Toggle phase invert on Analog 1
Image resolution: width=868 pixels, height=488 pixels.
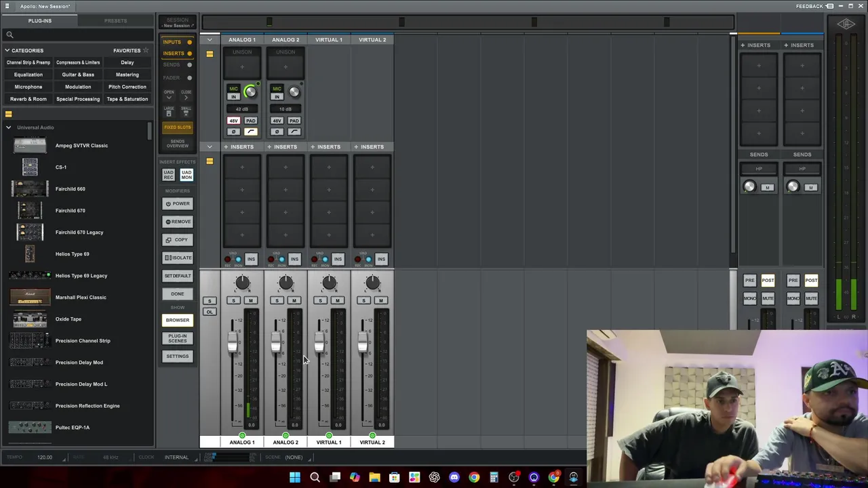click(233, 131)
